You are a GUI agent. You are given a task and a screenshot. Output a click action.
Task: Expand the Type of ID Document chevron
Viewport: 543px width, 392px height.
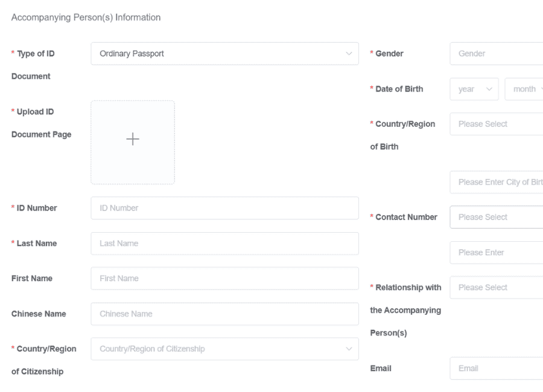point(349,54)
